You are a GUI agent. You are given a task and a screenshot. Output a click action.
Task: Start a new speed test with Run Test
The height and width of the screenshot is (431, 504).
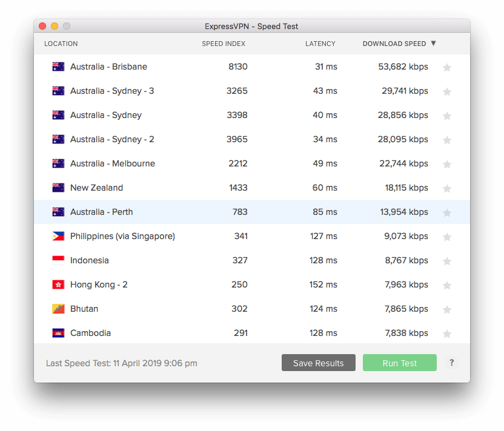400,363
